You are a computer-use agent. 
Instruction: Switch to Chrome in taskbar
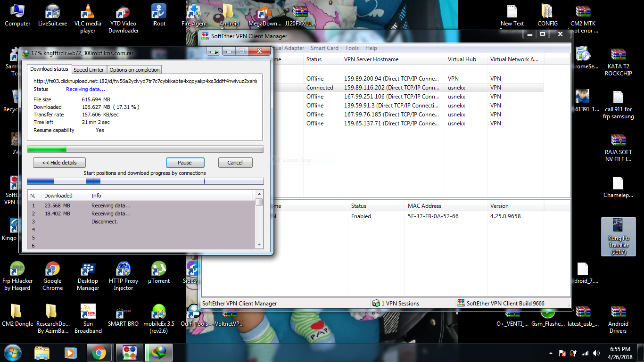pyautogui.click(x=99, y=353)
